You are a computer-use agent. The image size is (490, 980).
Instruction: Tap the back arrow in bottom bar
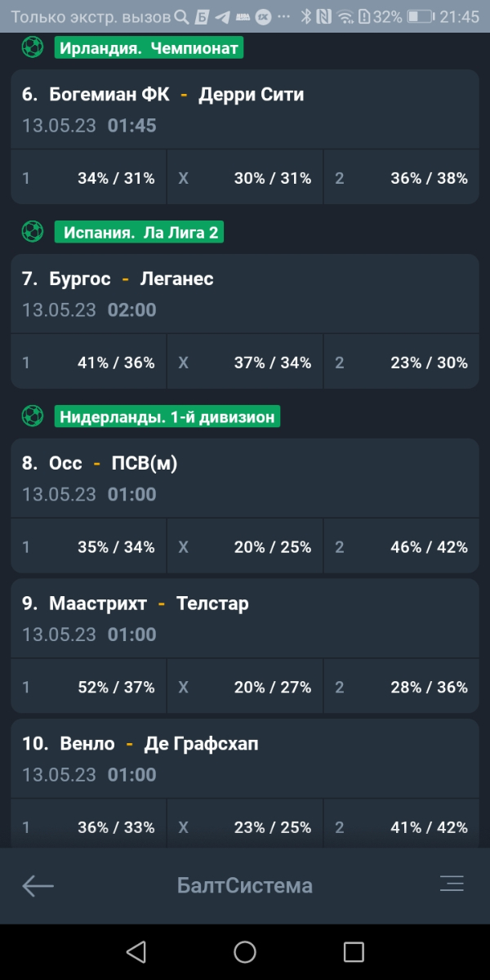coord(38,885)
